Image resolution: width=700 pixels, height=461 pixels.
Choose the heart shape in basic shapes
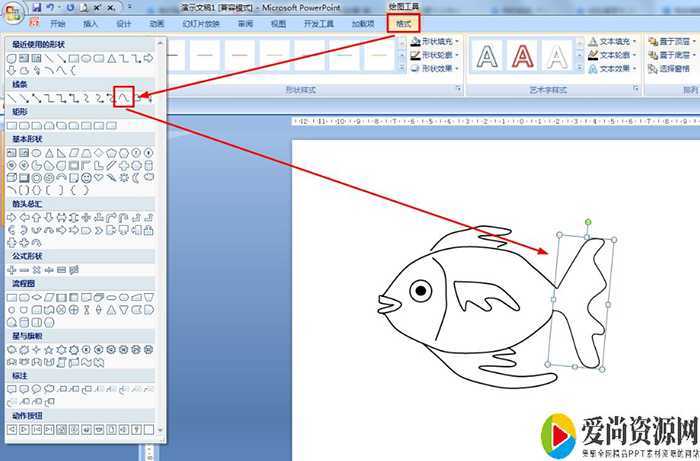click(x=99, y=177)
